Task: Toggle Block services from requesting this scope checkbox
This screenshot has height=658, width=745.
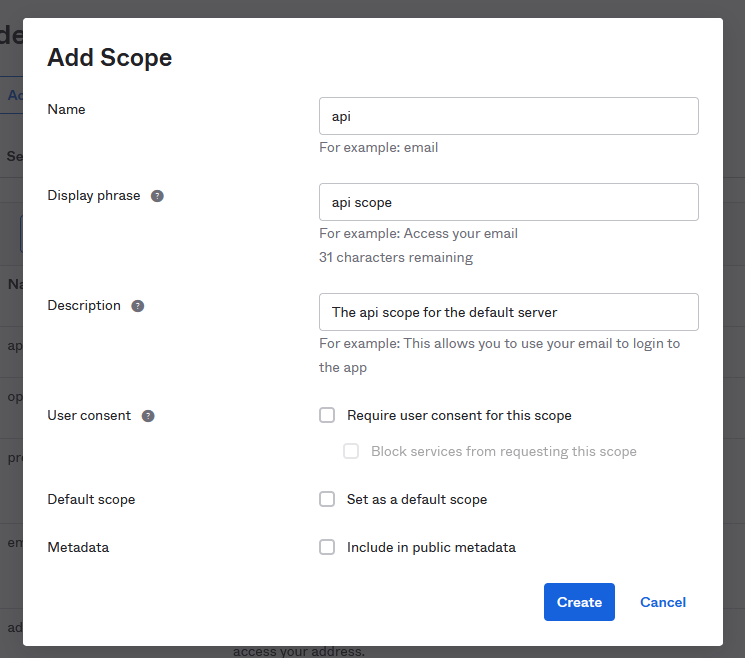Action: click(x=351, y=451)
